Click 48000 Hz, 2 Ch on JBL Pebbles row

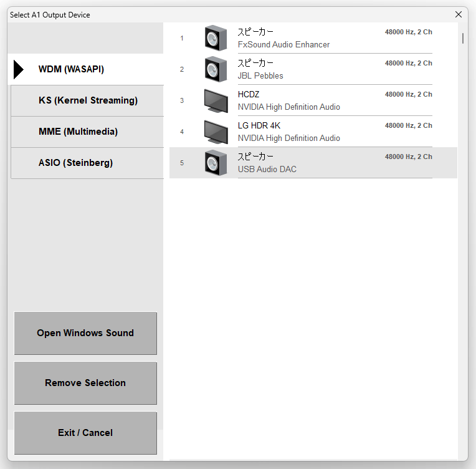[408, 63]
